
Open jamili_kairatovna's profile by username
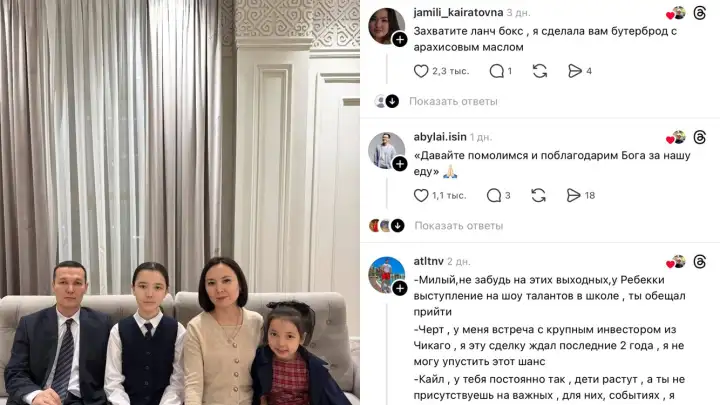coord(458,12)
